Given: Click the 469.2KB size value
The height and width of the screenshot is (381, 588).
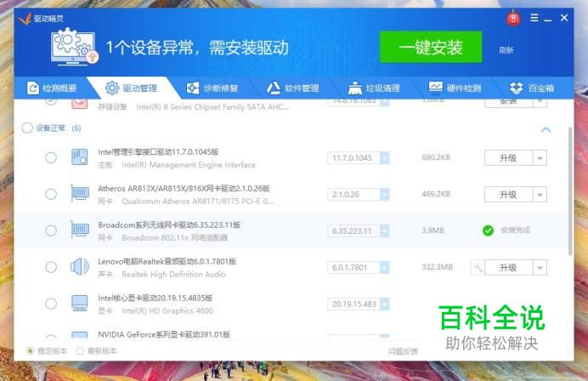Looking at the screenshot, I should click(436, 194).
